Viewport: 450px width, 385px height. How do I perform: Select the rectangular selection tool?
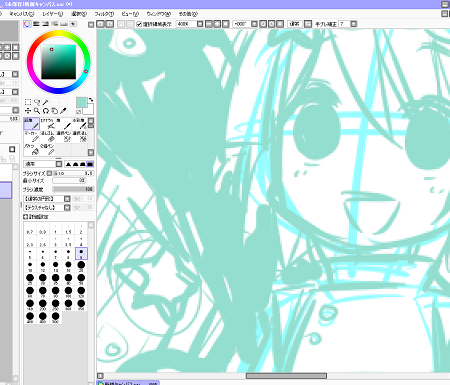(28, 102)
